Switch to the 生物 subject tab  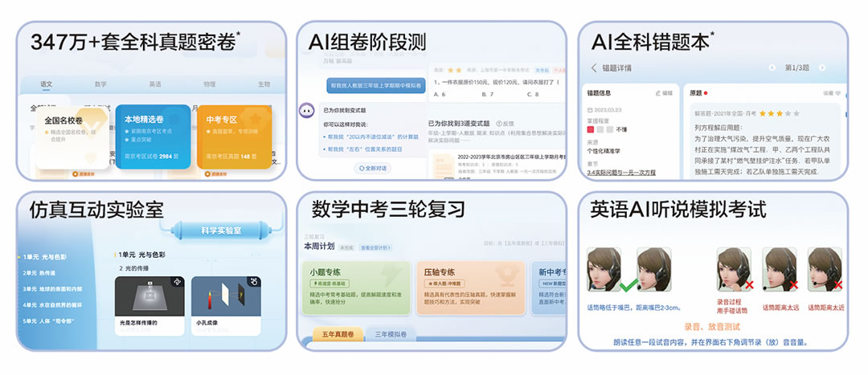point(264,84)
